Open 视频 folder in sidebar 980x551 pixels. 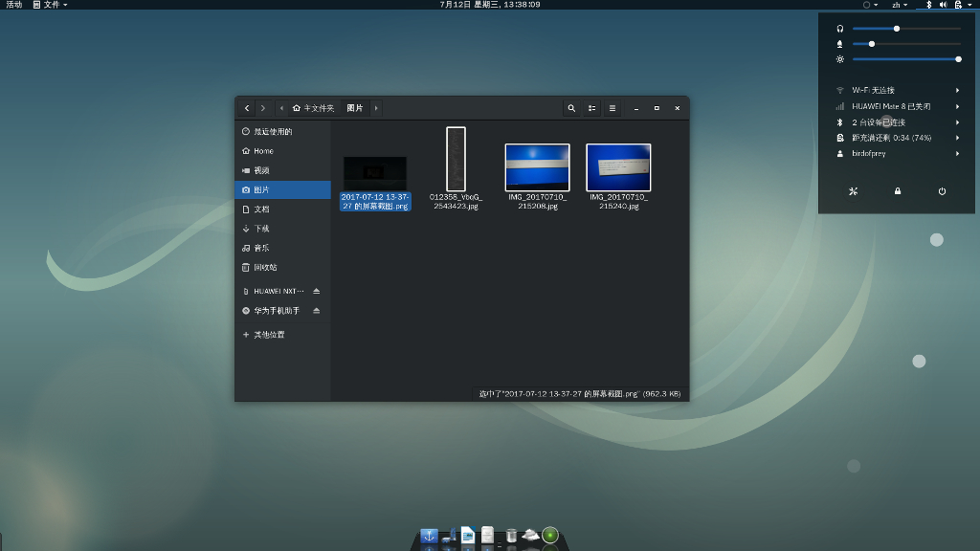point(282,170)
